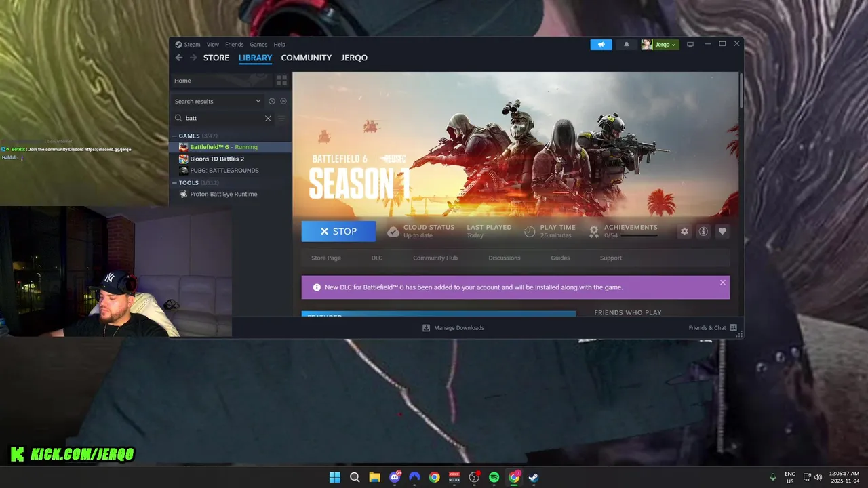Collapse the GAMES category
868x488 pixels.
(174, 136)
